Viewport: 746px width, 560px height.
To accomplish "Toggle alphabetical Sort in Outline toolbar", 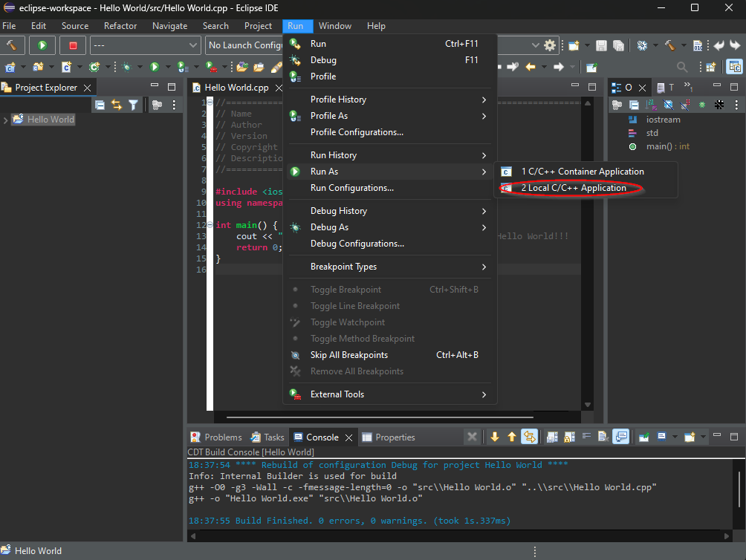I will click(651, 105).
